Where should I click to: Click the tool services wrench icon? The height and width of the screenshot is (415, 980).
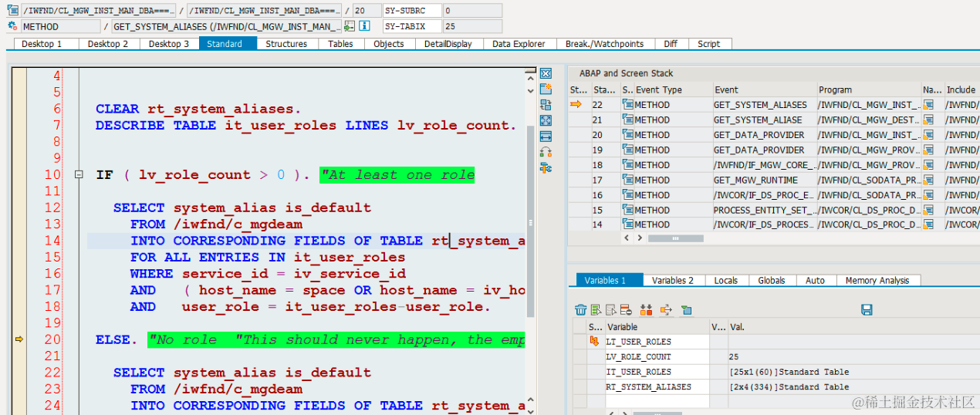click(x=546, y=167)
